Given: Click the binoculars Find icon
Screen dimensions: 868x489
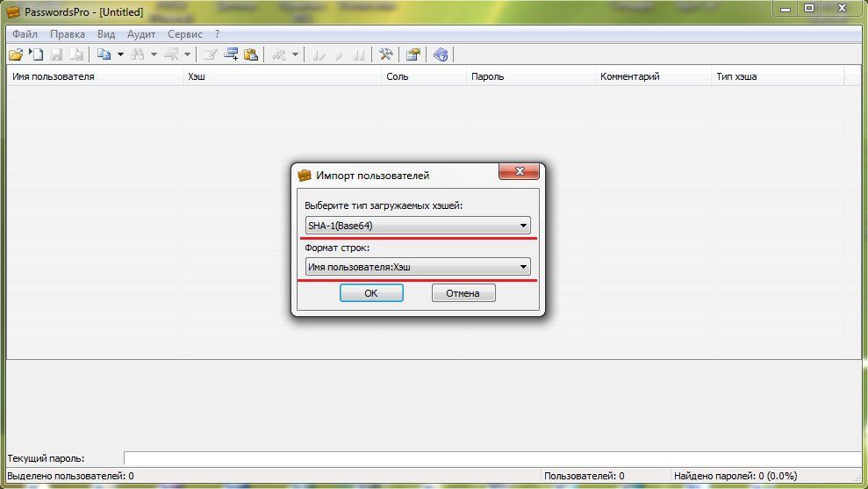Looking at the screenshot, I should [x=138, y=54].
